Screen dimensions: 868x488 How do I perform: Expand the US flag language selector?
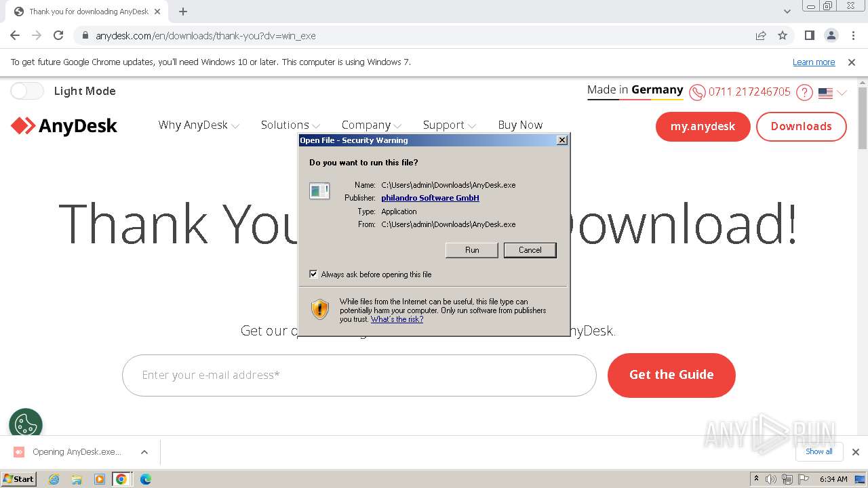coord(833,93)
